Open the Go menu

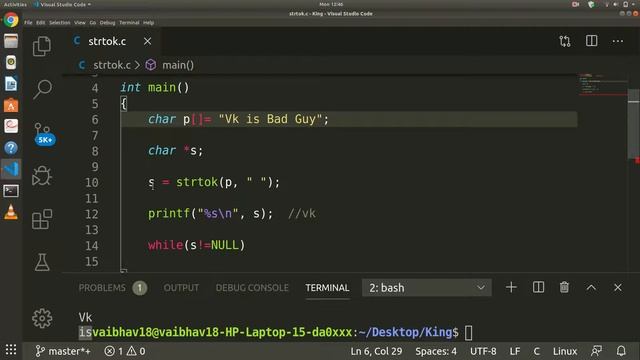pos(93,23)
